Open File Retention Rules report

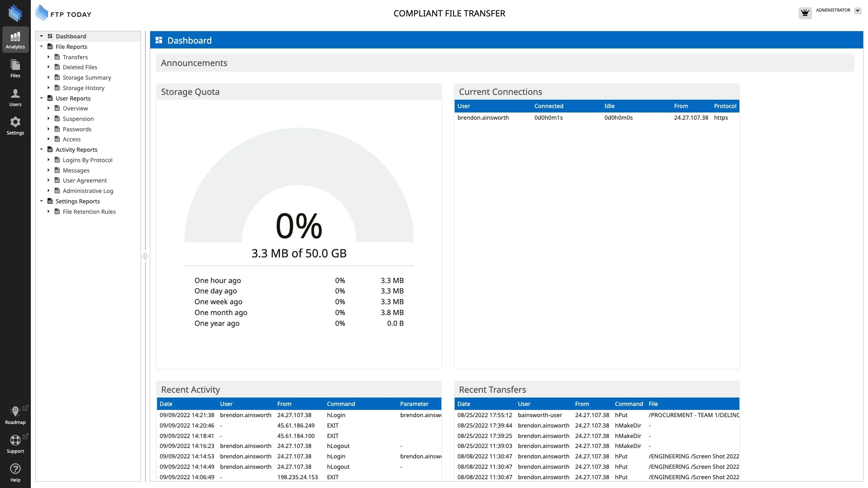tap(89, 212)
